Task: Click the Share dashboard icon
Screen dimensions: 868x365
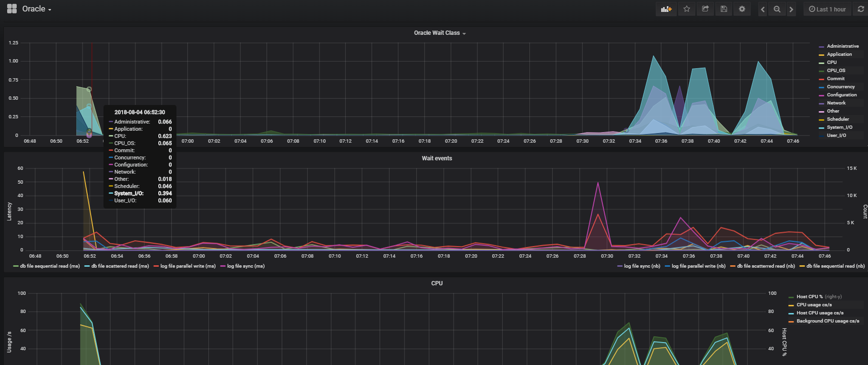Action: click(705, 9)
